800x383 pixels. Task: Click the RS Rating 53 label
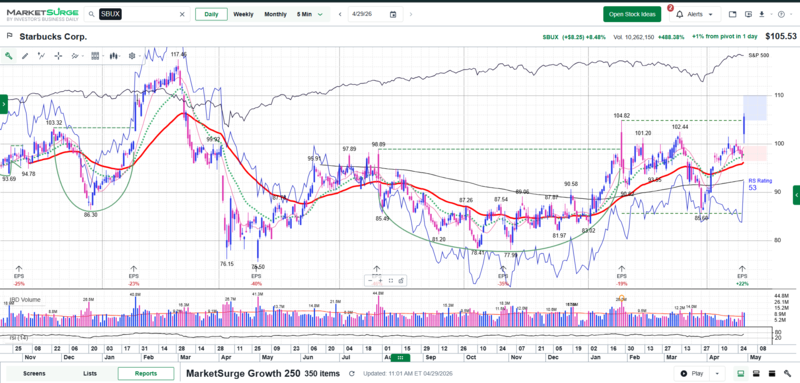coord(760,184)
